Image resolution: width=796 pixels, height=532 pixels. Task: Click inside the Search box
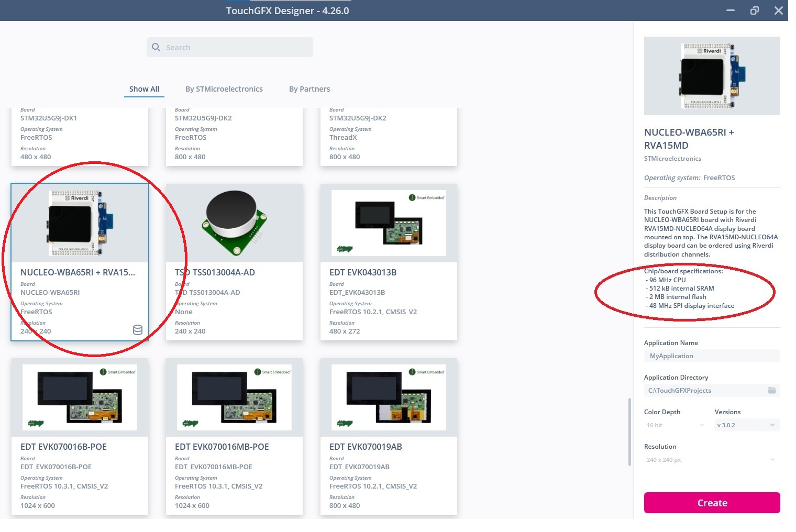[x=230, y=47]
